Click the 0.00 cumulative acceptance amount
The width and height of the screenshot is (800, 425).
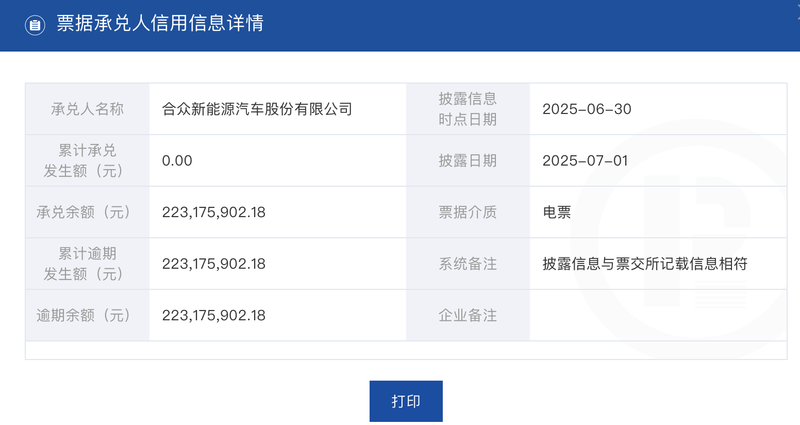coord(177,161)
